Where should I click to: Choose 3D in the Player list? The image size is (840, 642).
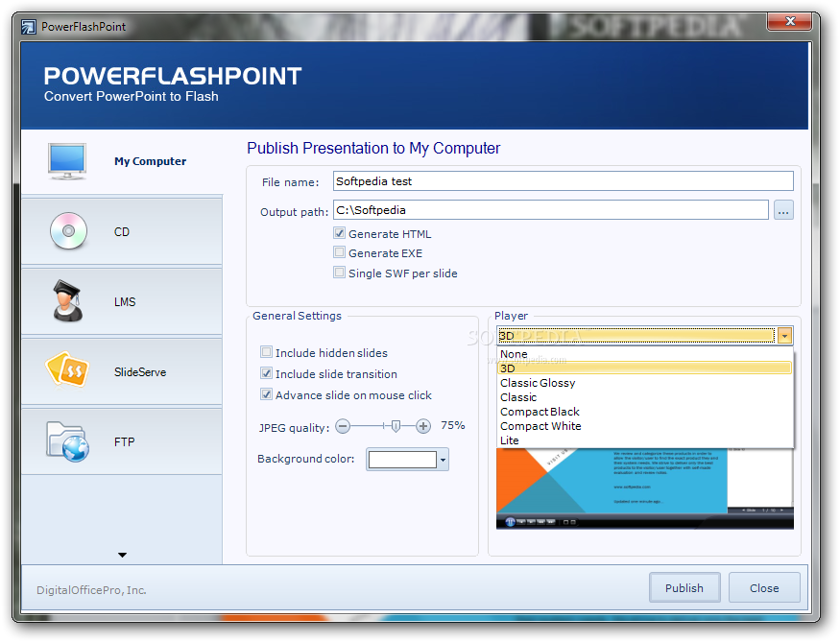645,369
